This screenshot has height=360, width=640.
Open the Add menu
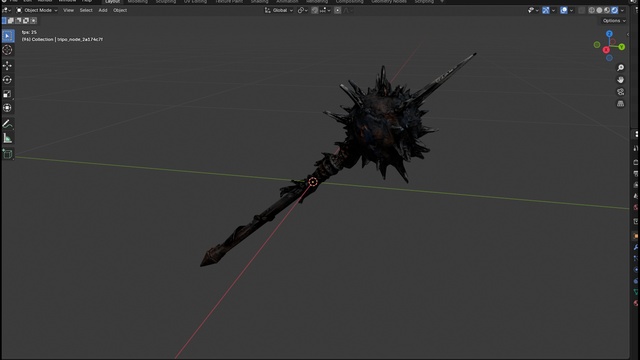pyautogui.click(x=103, y=10)
